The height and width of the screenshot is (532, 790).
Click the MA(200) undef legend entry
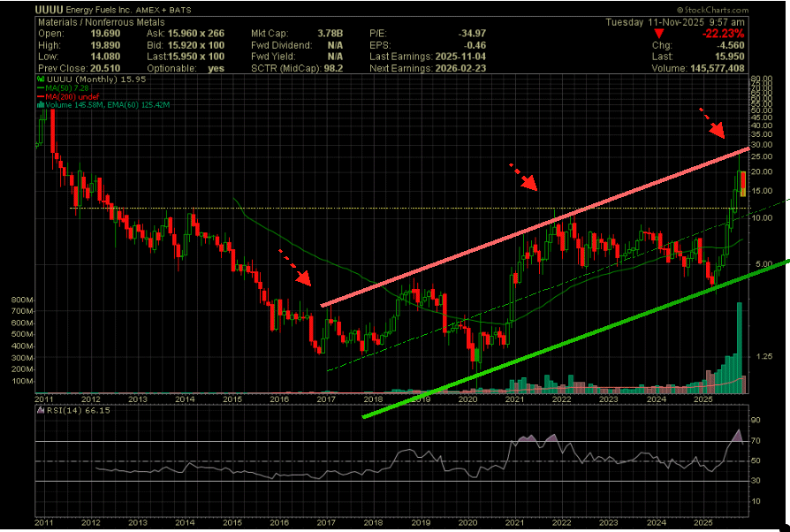tap(72, 96)
